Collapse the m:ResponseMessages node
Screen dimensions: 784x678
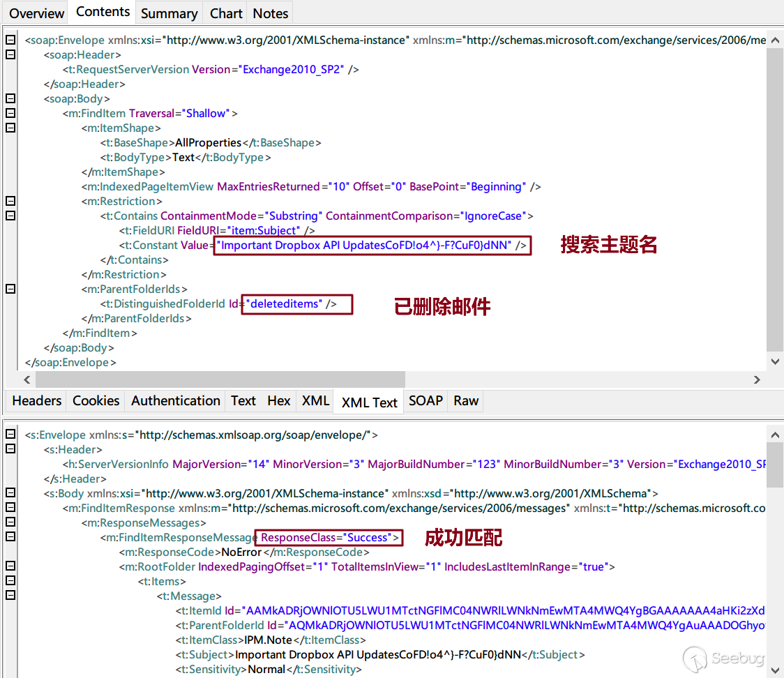[x=10, y=522]
